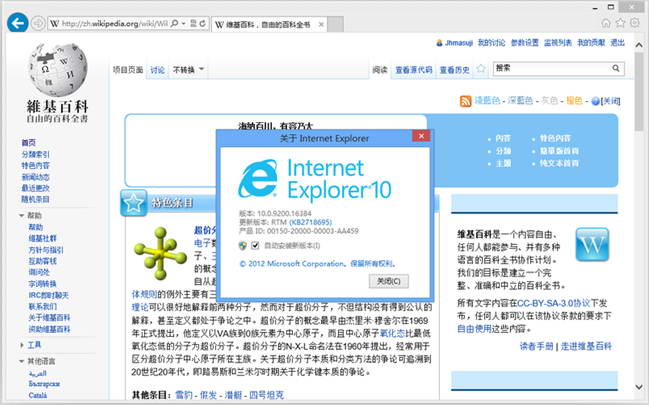Open Favorites star icon in IE toolbar
This screenshot has height=405, width=649.
[620, 23]
